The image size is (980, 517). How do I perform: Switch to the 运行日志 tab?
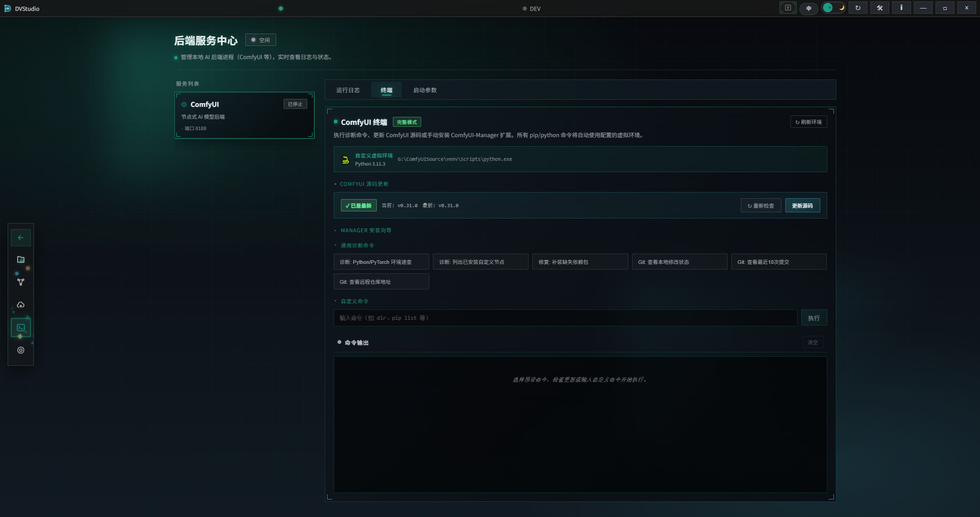(348, 90)
